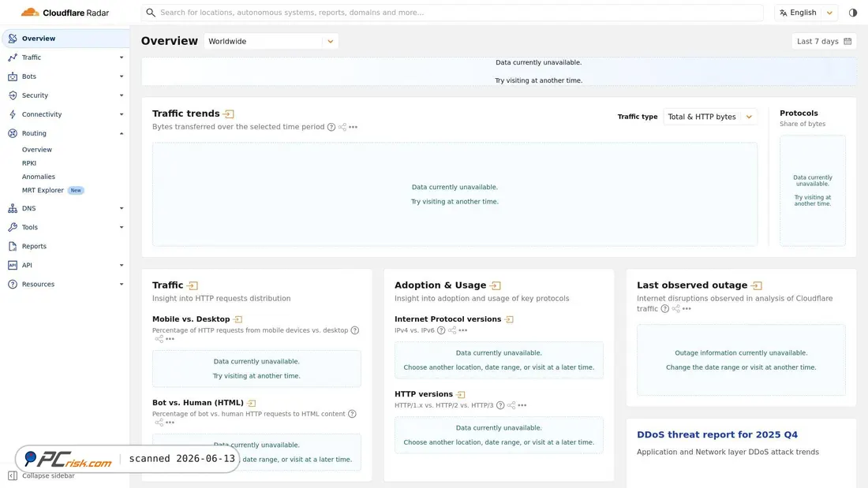
Task: Click the Protocols panel heading
Action: (799, 113)
